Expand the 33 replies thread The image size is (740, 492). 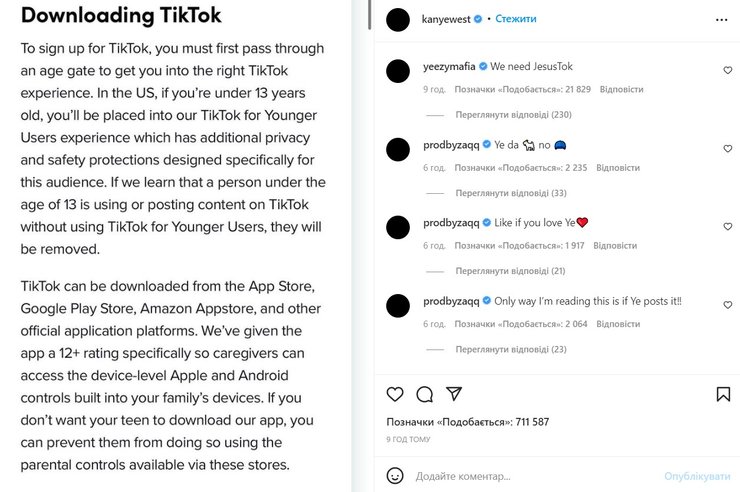510,193
